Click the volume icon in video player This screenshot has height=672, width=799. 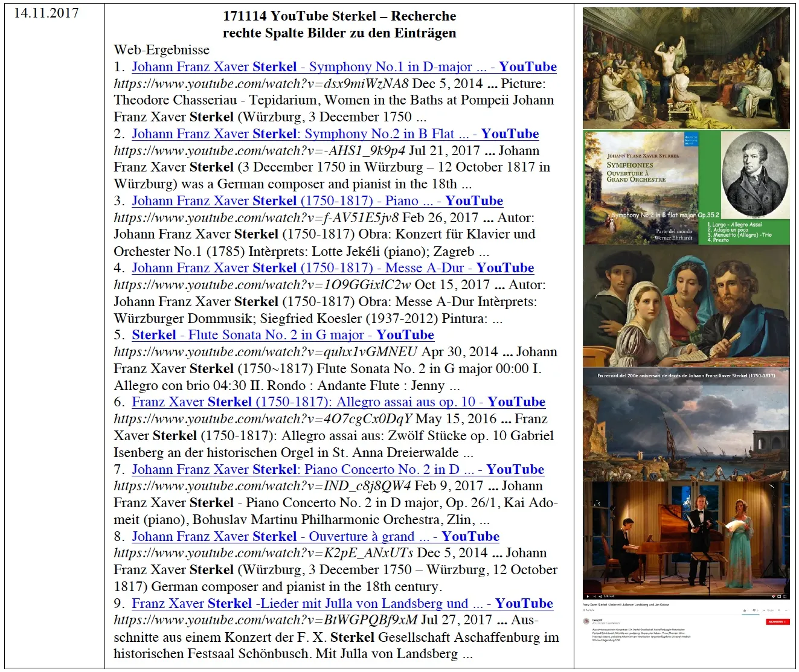coord(600,597)
